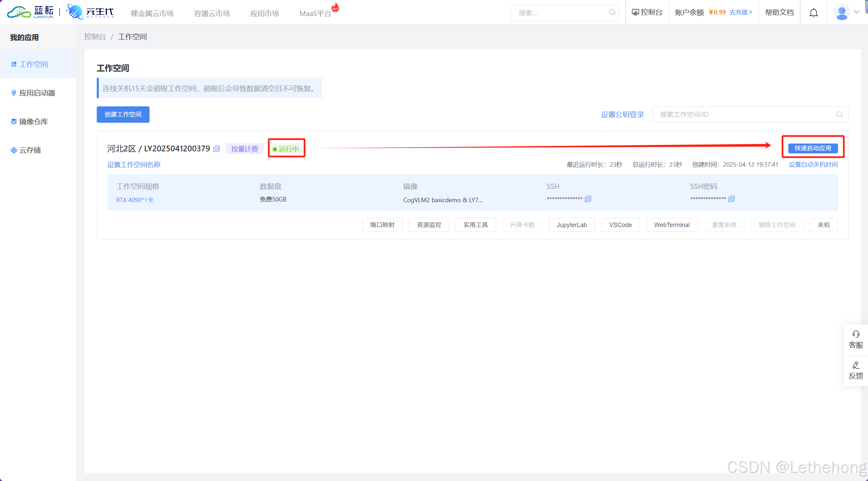
Task: Go to 镜像仓库 in the sidebar
Action: (33, 122)
